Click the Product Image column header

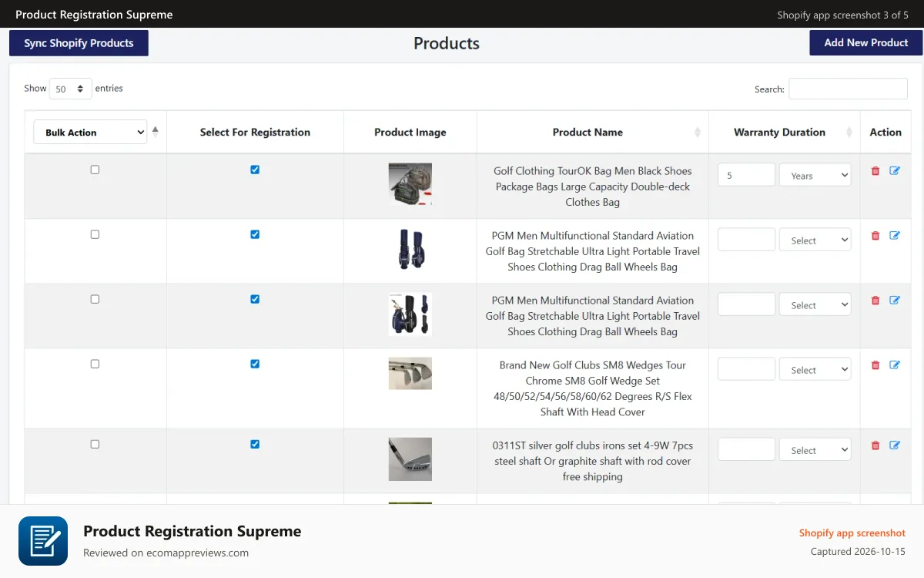(x=410, y=133)
